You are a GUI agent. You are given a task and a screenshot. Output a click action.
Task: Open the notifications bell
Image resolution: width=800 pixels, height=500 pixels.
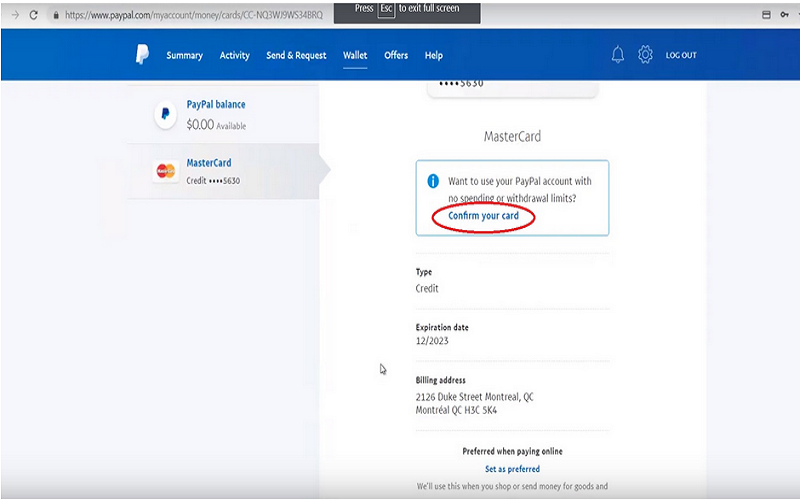coord(618,55)
